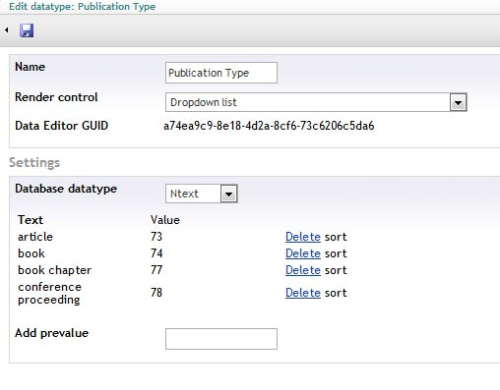Delete the book chapter prevalue

point(303,270)
